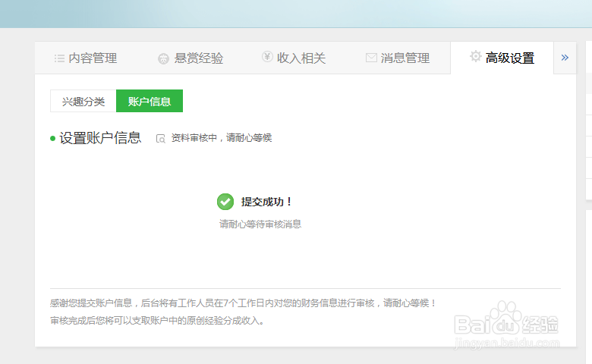Click the 感谢您提交账户信息 notice line
The height and width of the screenshot is (364, 592).
point(243,303)
